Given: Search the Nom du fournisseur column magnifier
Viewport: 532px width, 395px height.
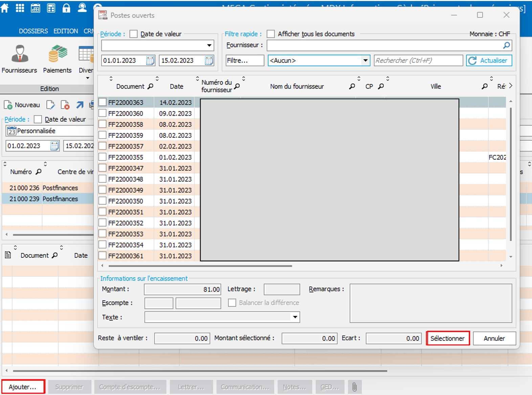Looking at the screenshot, I should [x=352, y=86].
